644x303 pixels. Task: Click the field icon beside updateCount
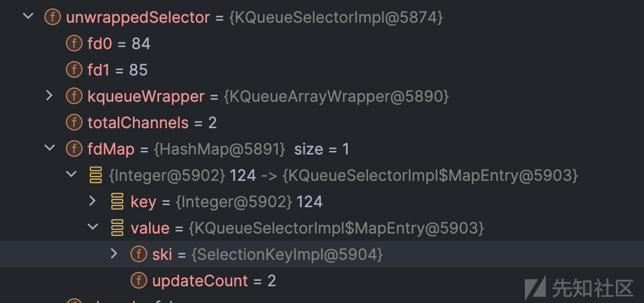tap(139, 280)
